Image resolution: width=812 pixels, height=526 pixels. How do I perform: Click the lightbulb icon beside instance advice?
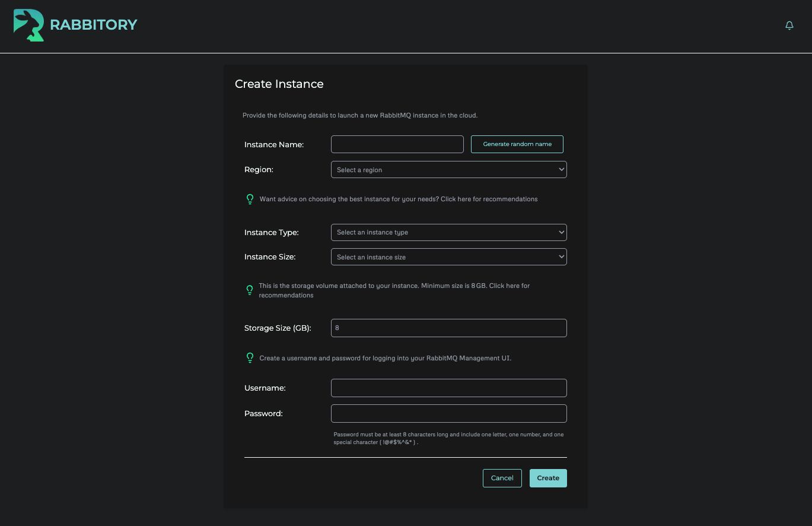(x=250, y=199)
